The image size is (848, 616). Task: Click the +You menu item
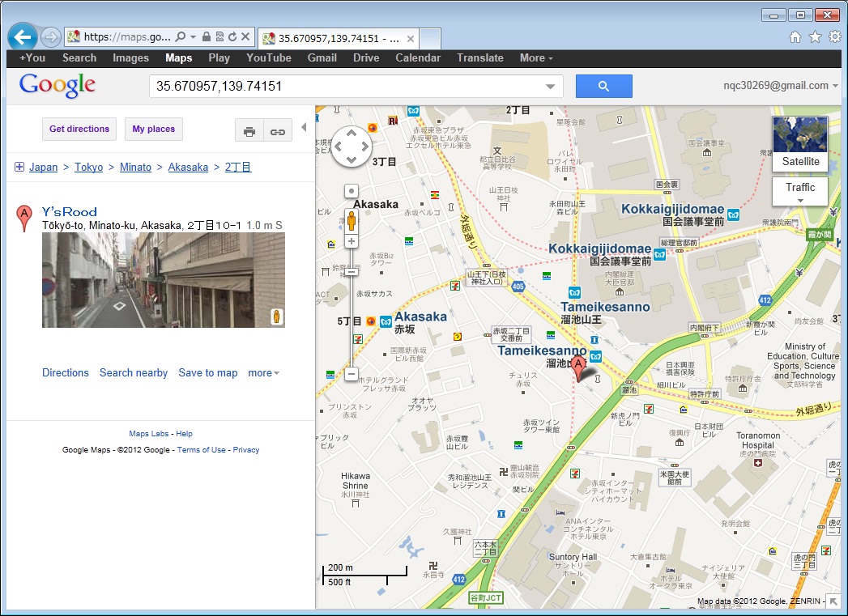tap(32, 57)
